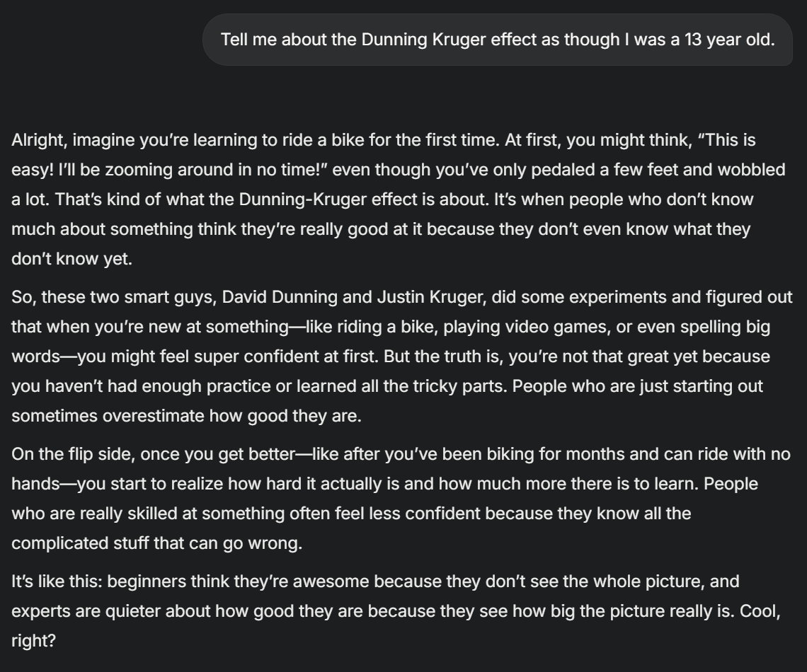Click the phrase "playing video games"
The width and height of the screenshot is (807, 672).
tap(527, 327)
